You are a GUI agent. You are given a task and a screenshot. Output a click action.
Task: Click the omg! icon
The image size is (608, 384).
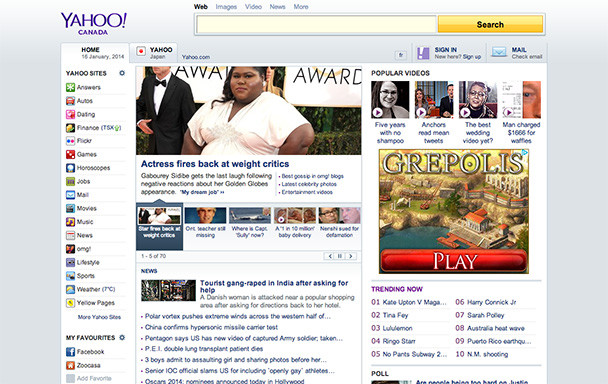tap(70, 249)
